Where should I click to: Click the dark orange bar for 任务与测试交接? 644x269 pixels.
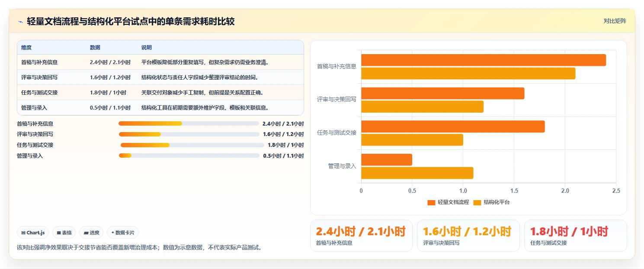click(x=453, y=126)
